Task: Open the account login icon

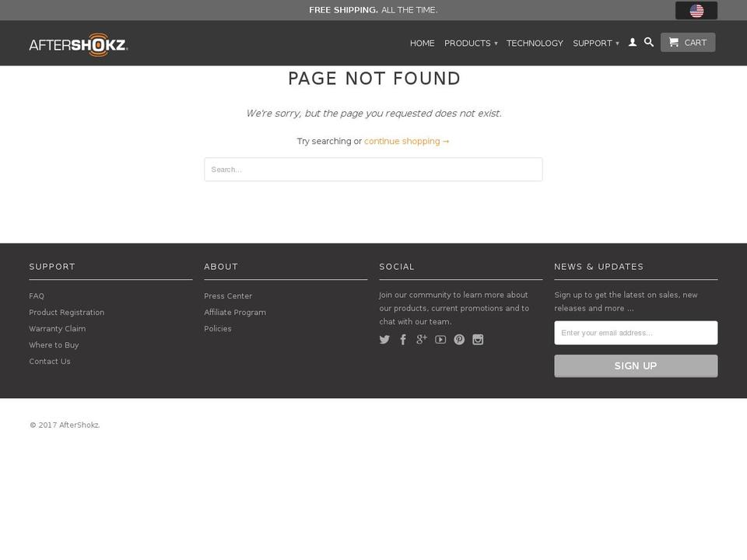Action: click(x=633, y=43)
